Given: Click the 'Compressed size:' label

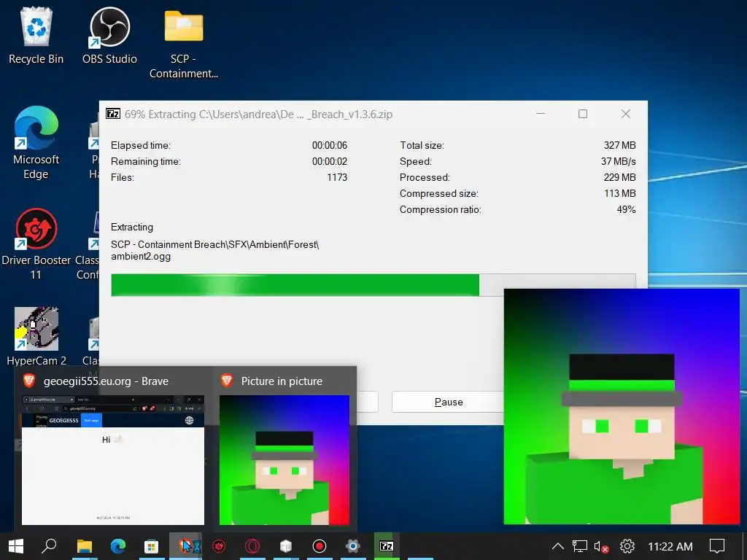Looking at the screenshot, I should click(438, 194).
